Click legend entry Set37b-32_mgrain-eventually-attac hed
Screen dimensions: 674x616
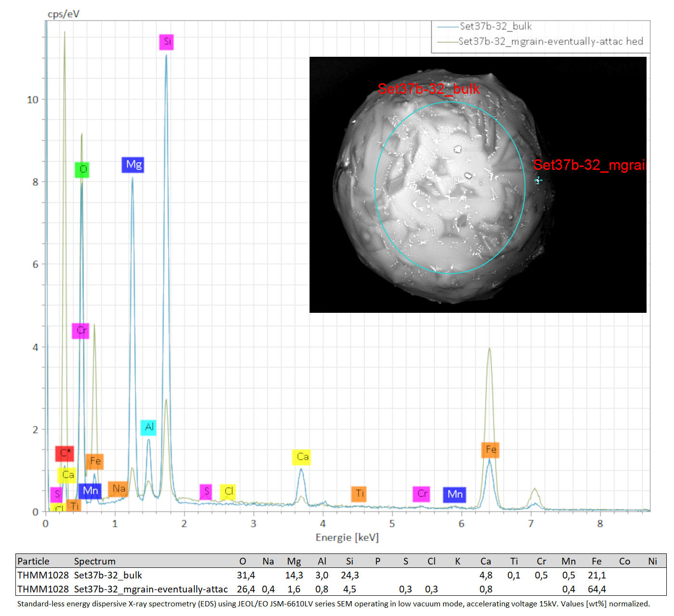551,41
